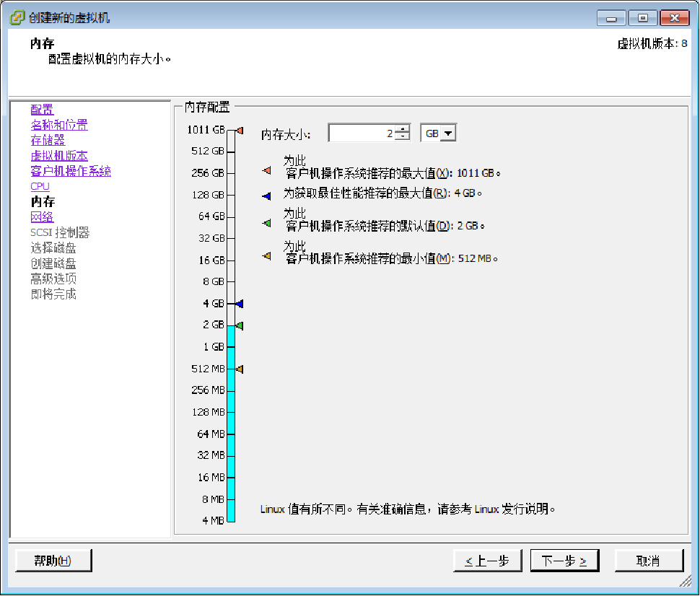Click the blue 4 GB marker on slider
This screenshot has height=596, width=700.
240,304
